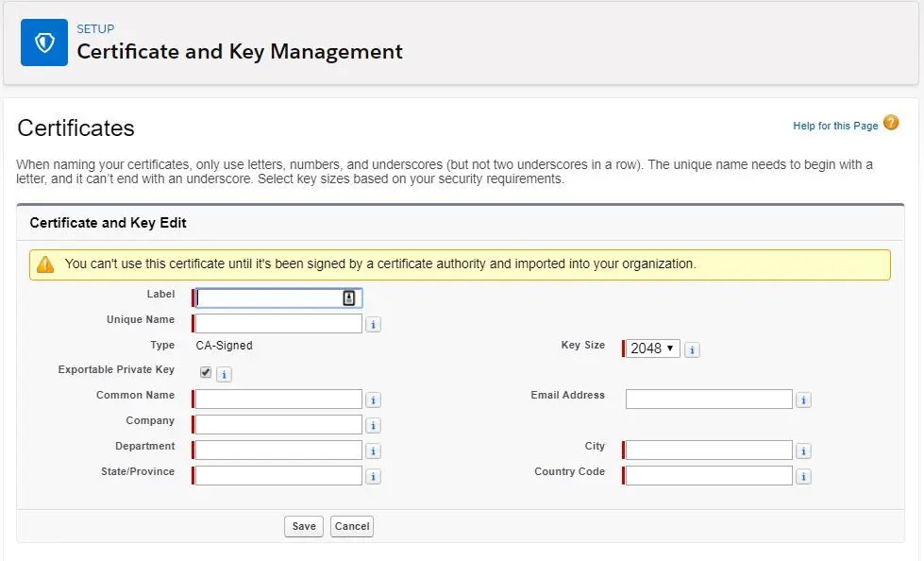Save the certificate
This screenshot has height=561, width=924.
[304, 526]
